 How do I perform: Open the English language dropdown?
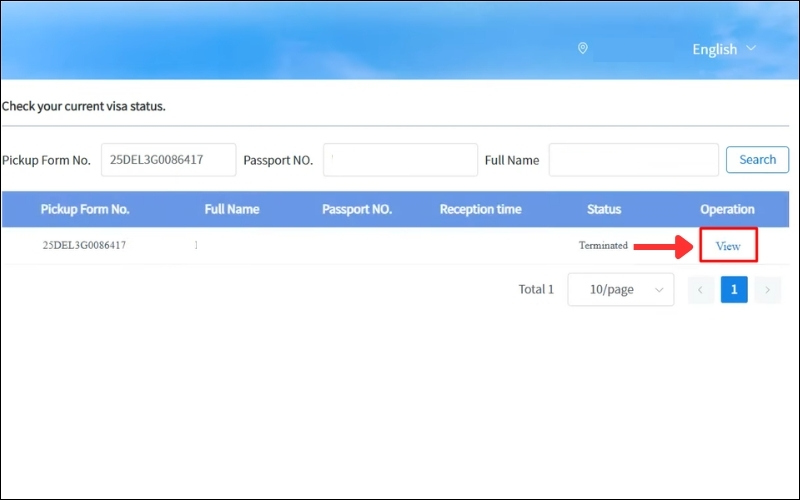pyautogui.click(x=723, y=49)
